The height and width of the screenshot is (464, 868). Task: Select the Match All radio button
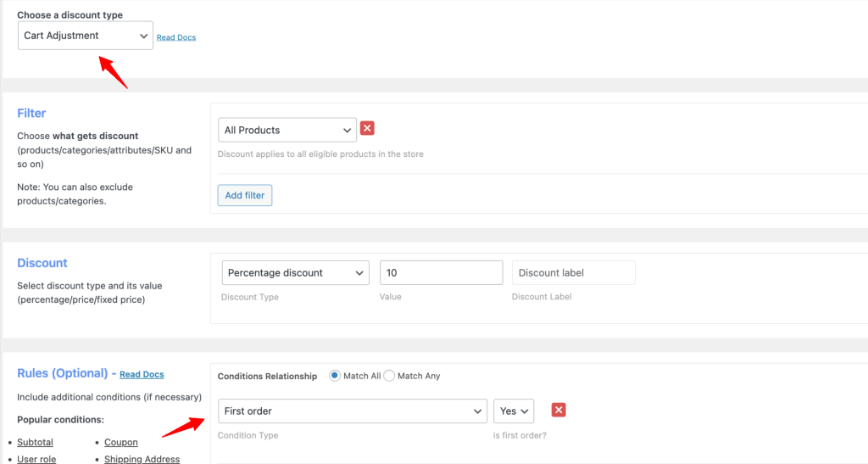tap(335, 376)
